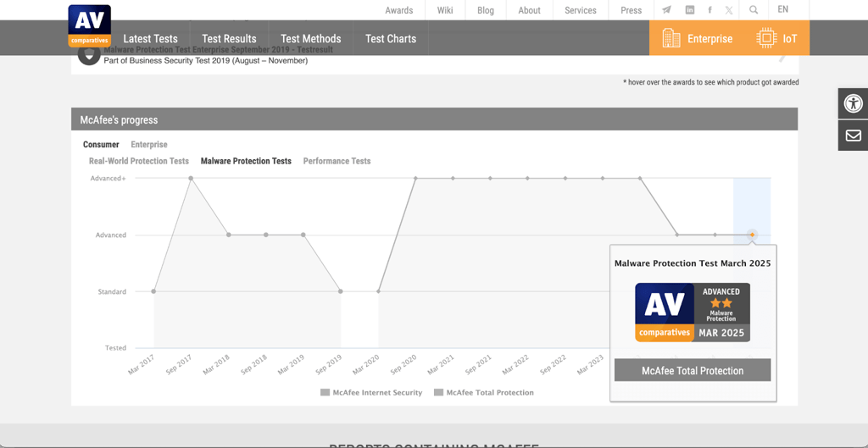Open the Facebook social icon
The image size is (868, 448).
pyautogui.click(x=709, y=10)
